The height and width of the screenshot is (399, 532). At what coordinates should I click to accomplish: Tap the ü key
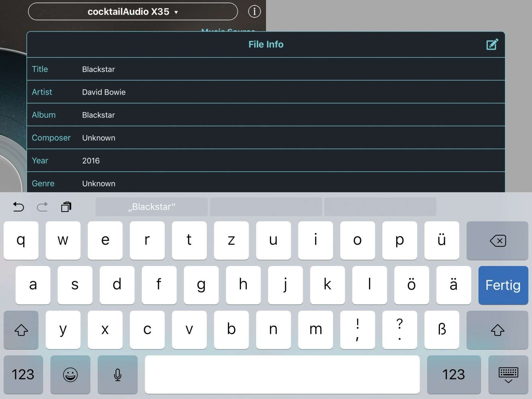(x=442, y=240)
